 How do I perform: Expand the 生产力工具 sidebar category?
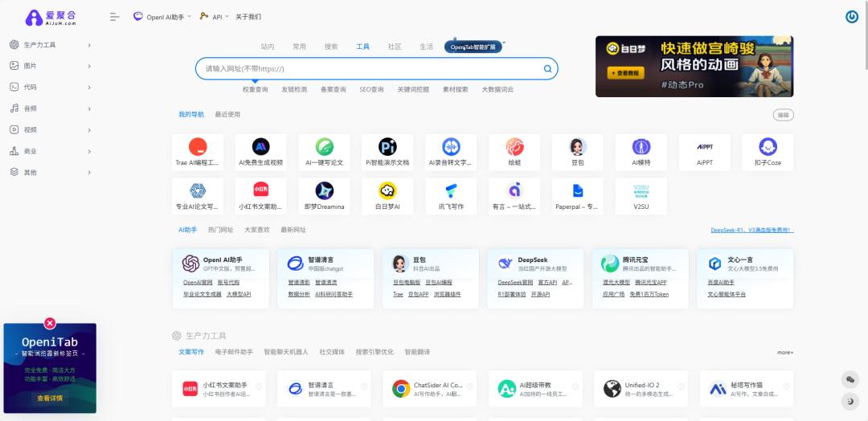click(x=50, y=45)
